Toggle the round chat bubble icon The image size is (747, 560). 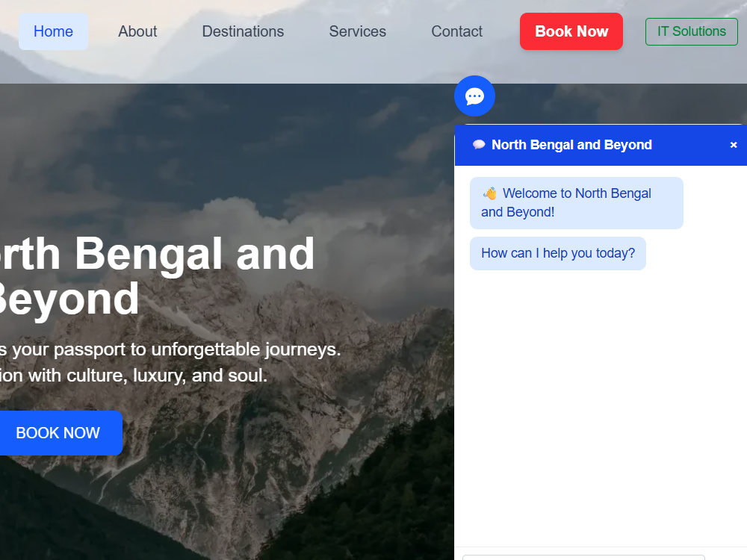pos(474,96)
